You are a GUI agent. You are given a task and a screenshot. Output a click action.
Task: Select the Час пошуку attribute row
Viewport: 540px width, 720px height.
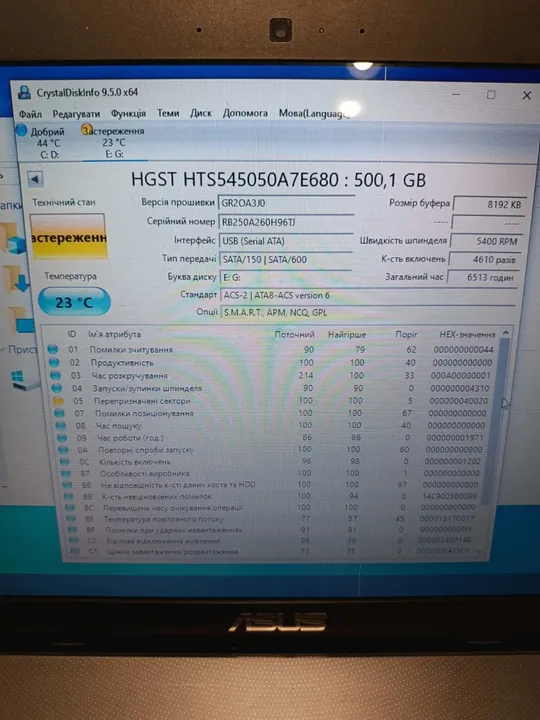pos(272,426)
